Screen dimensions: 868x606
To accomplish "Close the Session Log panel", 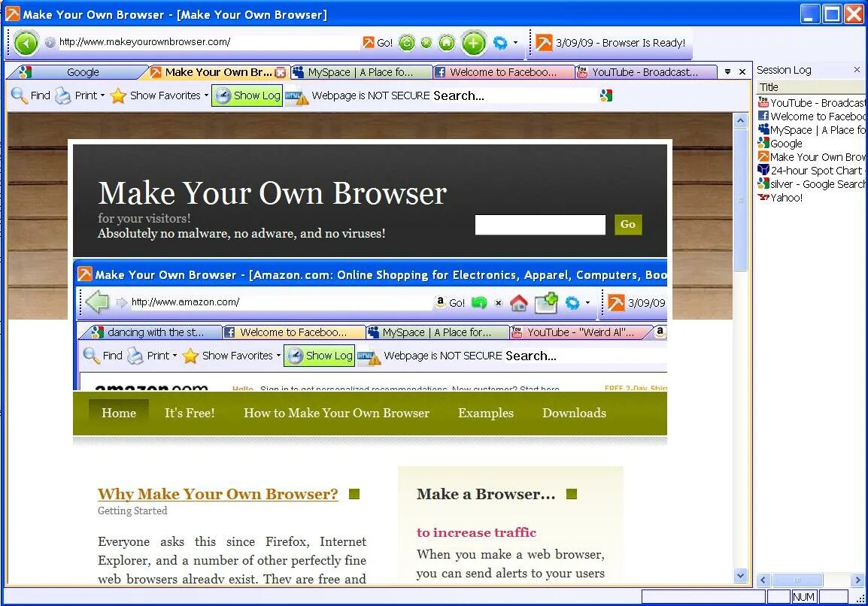I will 857,70.
